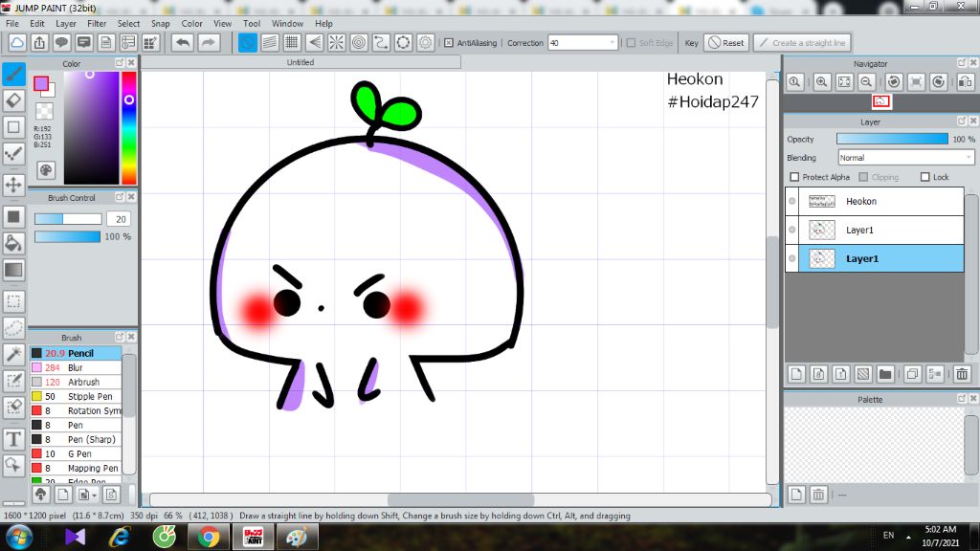
Task: Click the Untitled canvas tab
Action: (x=301, y=62)
